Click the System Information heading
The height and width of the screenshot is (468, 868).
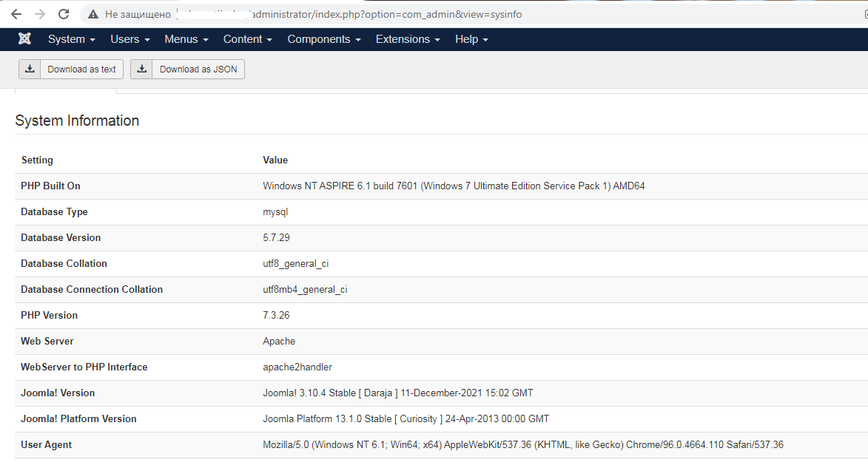point(77,121)
